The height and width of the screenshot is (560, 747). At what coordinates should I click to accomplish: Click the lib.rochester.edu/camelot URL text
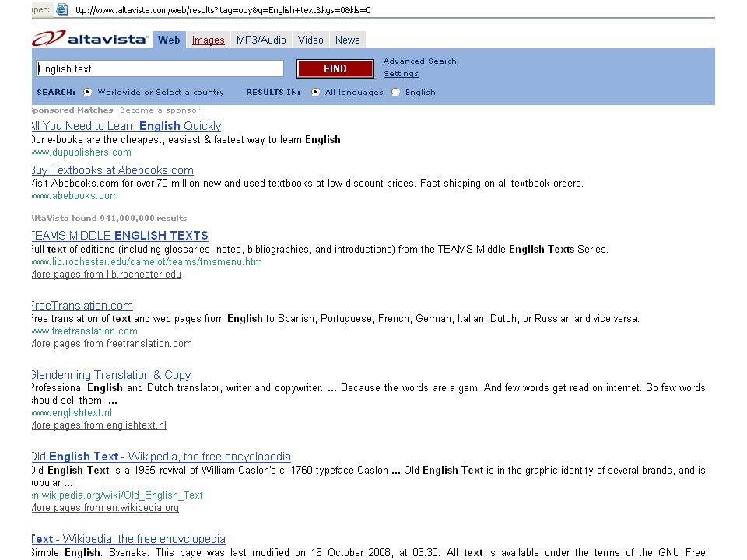(147, 261)
